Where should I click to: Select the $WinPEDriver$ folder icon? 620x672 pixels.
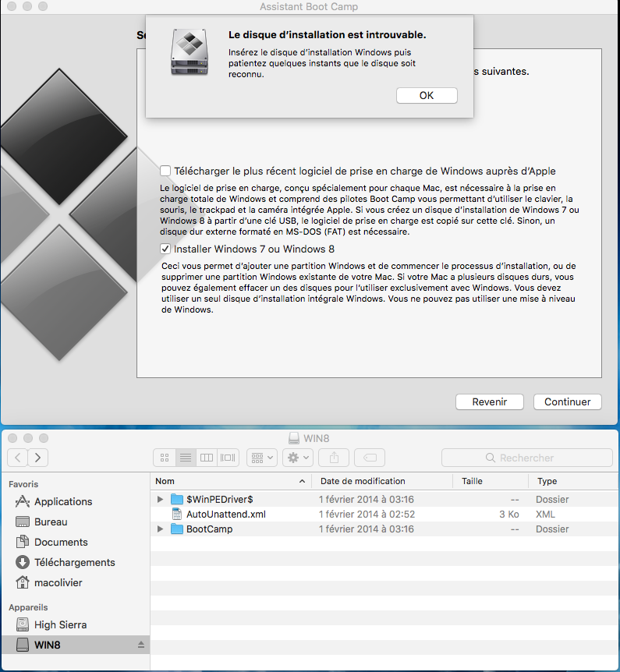[x=177, y=499]
